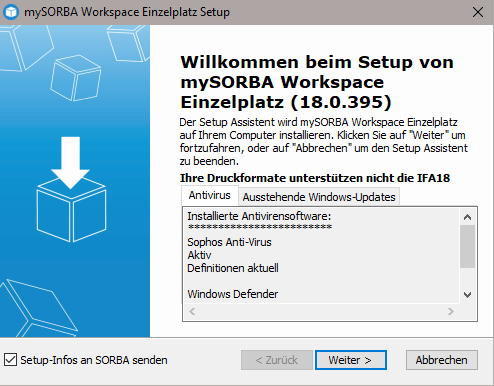Click the horizontal scrollbar right arrow

pos(451,312)
